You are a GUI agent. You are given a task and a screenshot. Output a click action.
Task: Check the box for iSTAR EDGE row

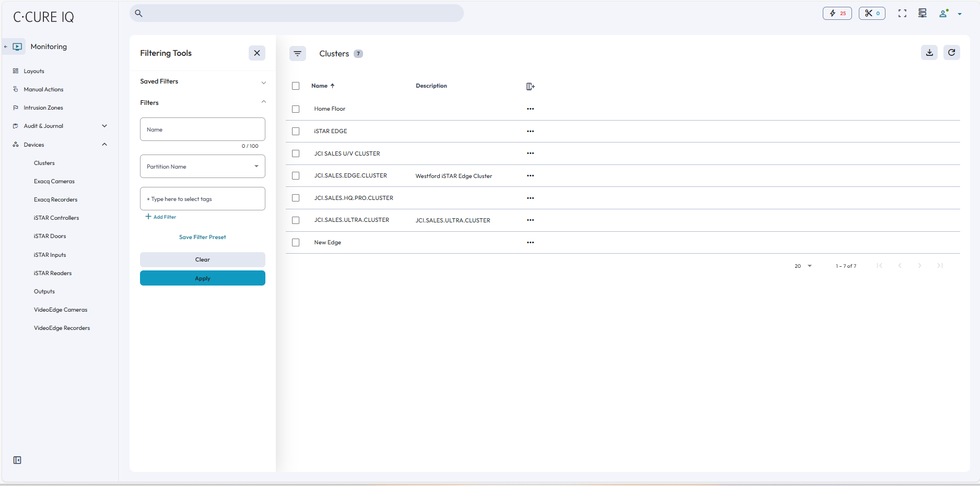point(296,132)
